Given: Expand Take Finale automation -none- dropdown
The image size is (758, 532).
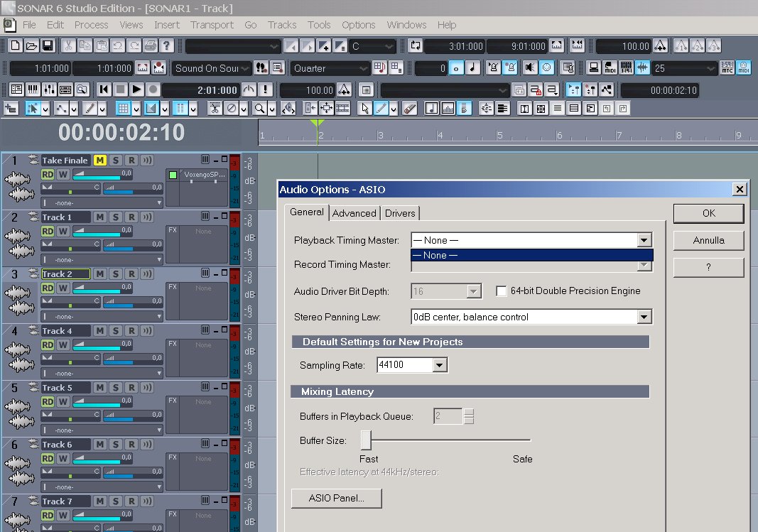Looking at the screenshot, I should pos(102,203).
